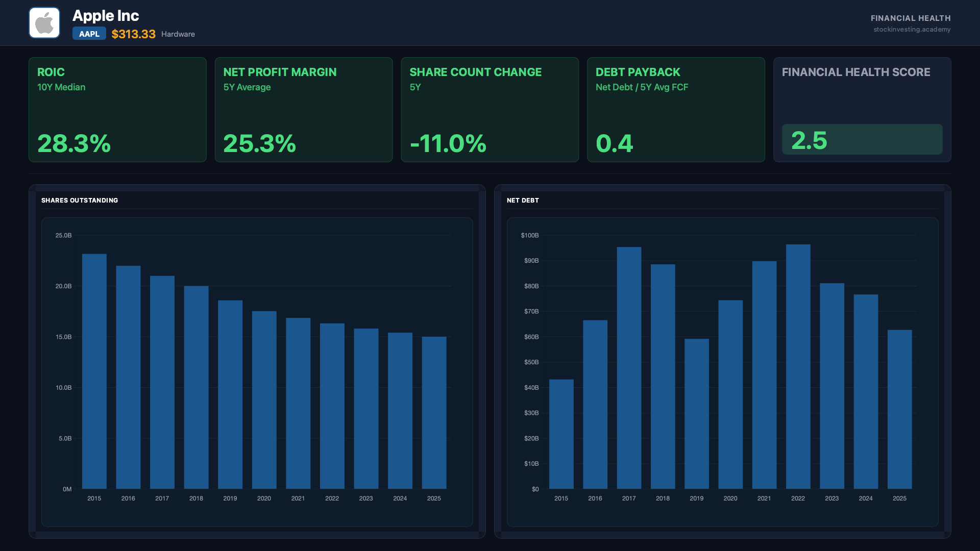
Task: Select the $313.33 stock price
Action: (134, 34)
